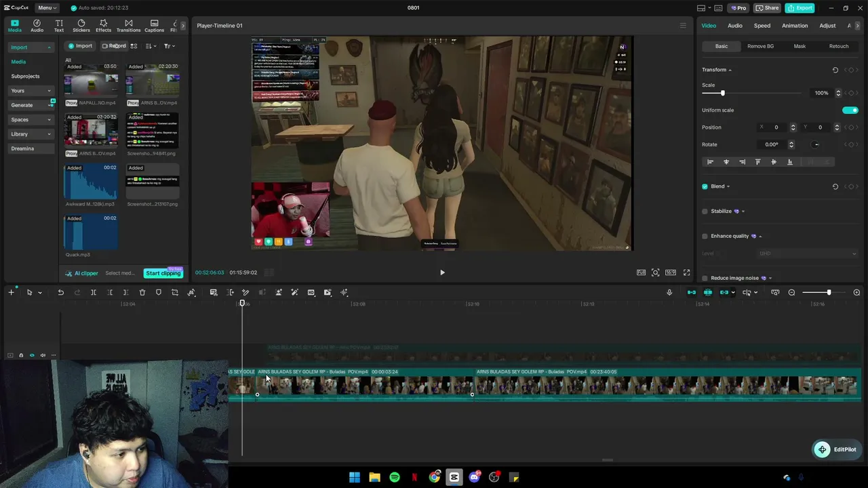This screenshot has width=868, height=488.
Task: Open the Transitions tab
Action: [x=128, y=26]
